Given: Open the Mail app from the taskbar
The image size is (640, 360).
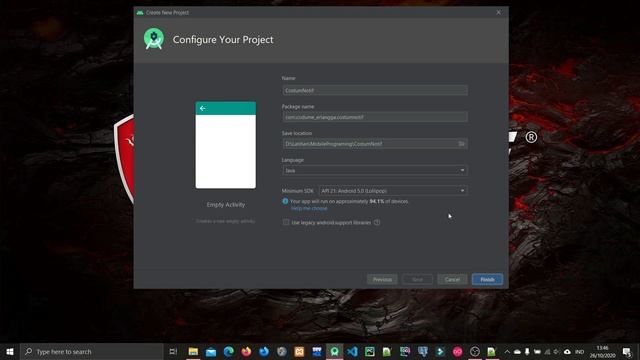Looking at the screenshot, I should tap(211, 351).
